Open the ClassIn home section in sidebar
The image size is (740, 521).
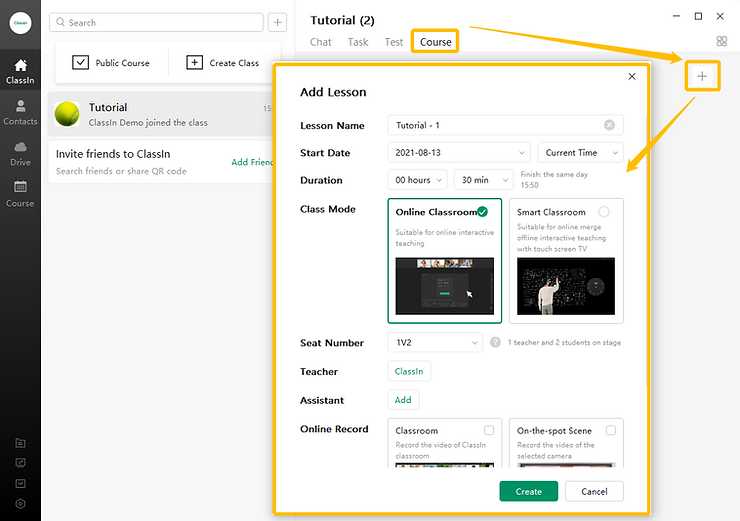(20, 70)
